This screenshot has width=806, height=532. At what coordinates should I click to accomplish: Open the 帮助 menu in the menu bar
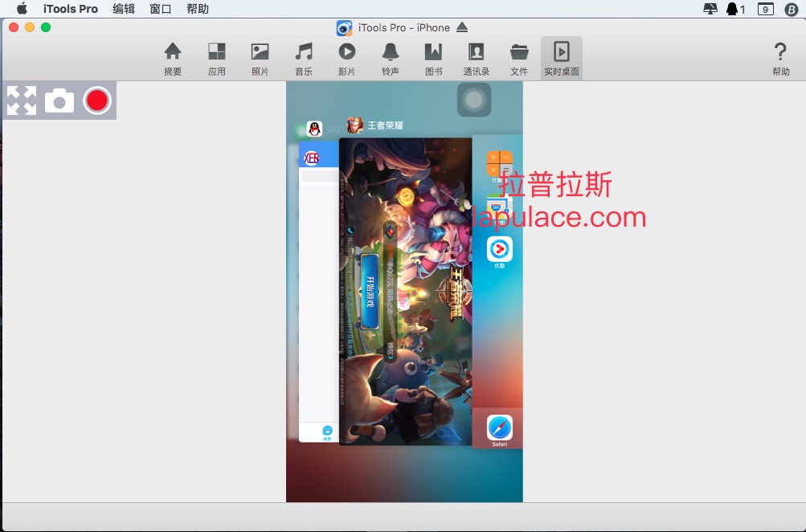(x=198, y=9)
